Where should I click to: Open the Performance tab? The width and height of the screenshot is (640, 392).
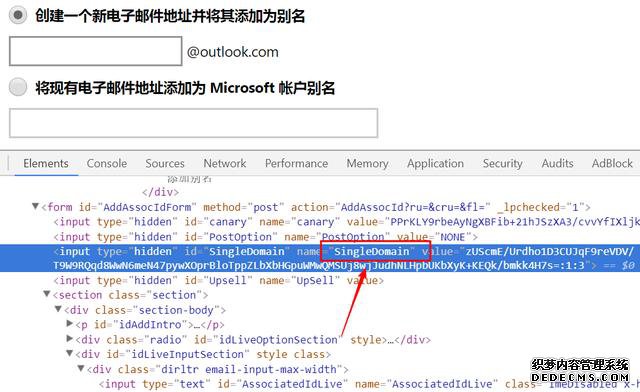click(296, 163)
